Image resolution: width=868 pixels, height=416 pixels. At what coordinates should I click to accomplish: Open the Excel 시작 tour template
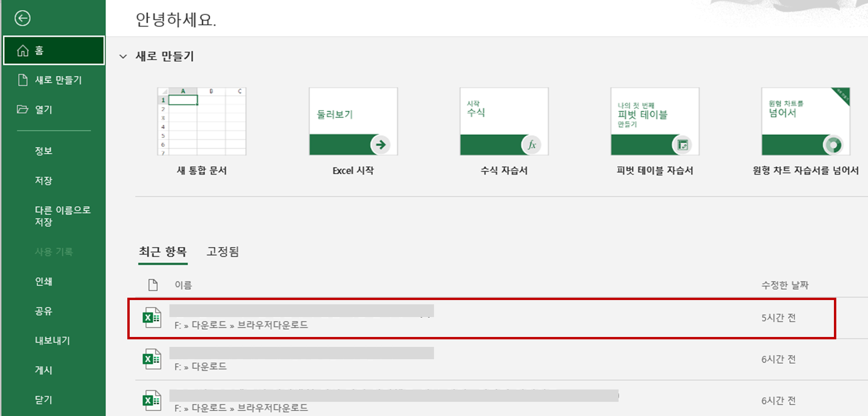tap(353, 121)
